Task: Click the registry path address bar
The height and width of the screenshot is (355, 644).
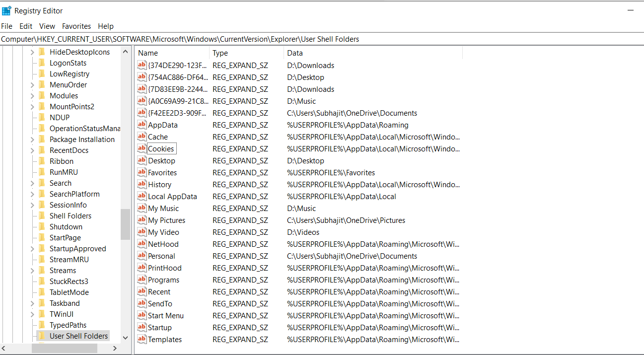Action: 322,39
